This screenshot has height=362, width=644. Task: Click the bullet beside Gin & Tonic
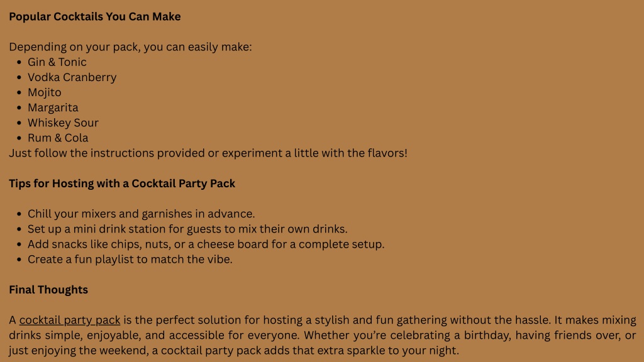click(x=19, y=62)
